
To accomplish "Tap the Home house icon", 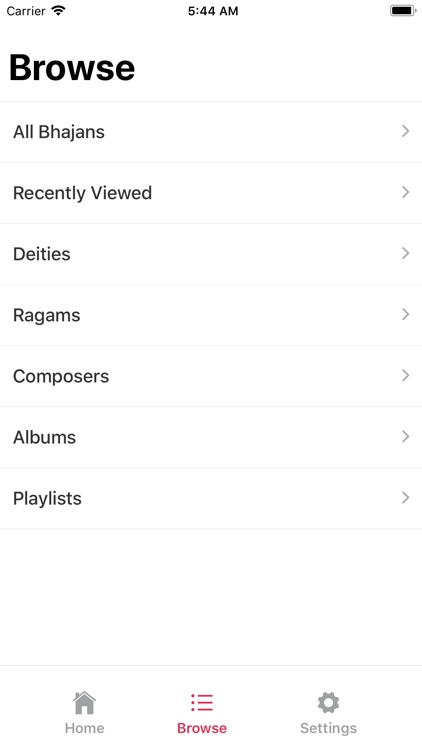I will pos(84,702).
